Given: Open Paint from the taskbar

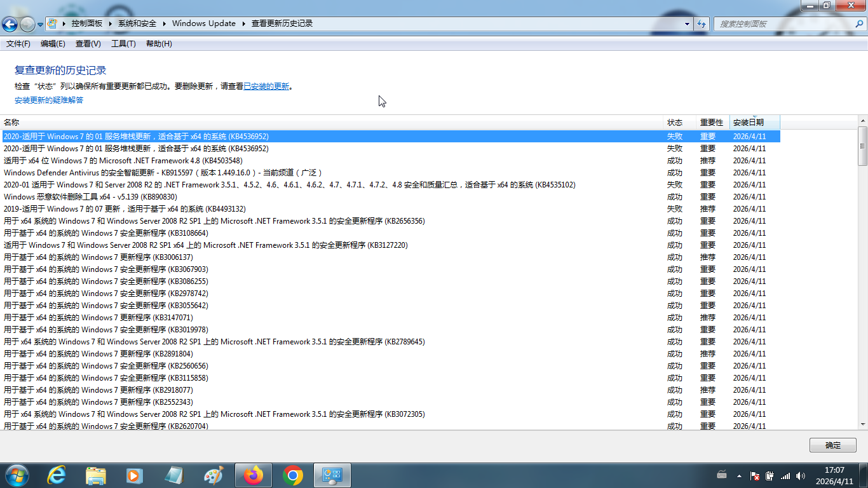Looking at the screenshot, I should tap(214, 475).
